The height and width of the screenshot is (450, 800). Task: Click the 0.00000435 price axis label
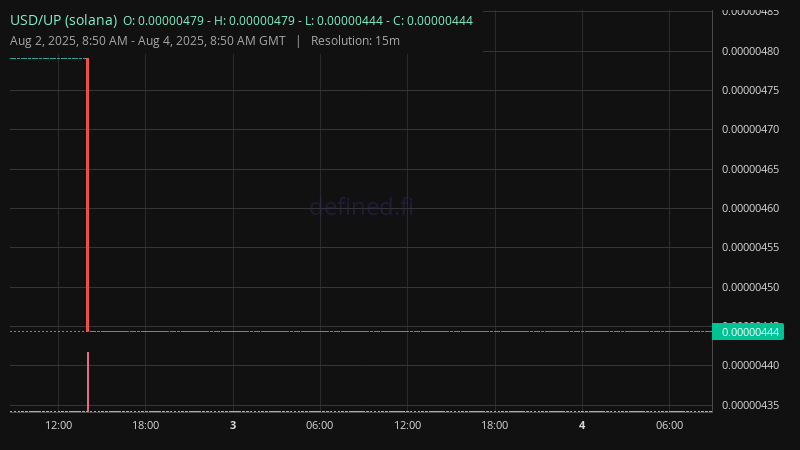pyautogui.click(x=751, y=405)
